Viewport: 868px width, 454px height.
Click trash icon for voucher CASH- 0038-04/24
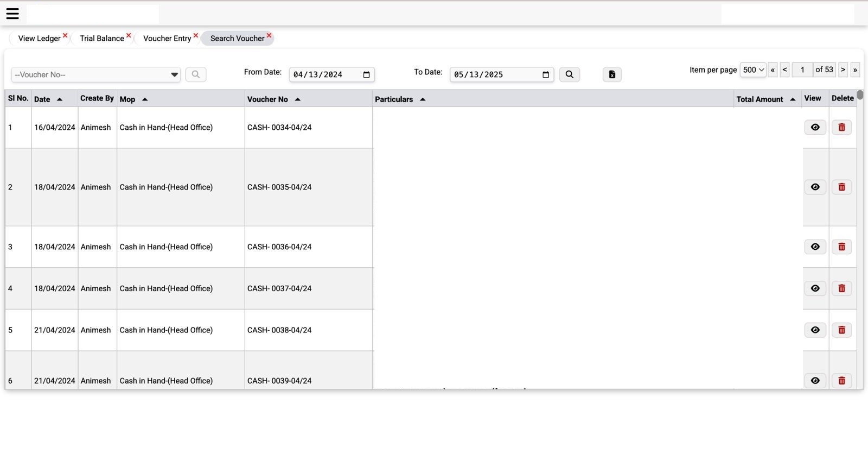click(841, 330)
